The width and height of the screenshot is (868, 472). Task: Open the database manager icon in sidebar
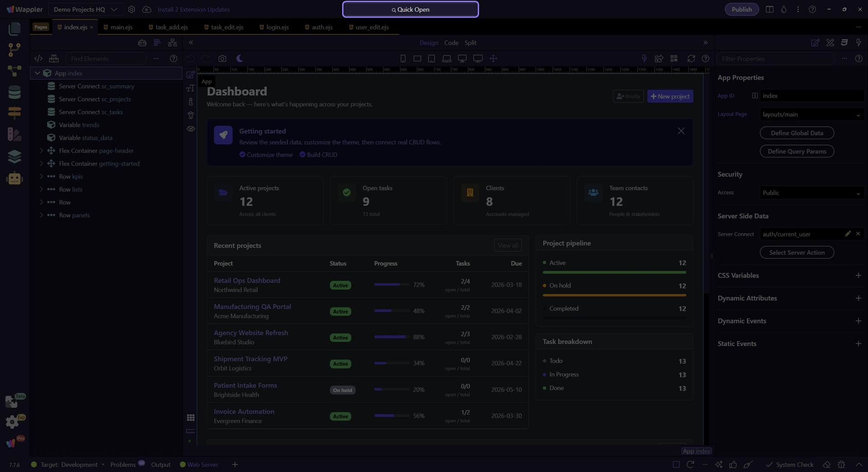click(14, 92)
